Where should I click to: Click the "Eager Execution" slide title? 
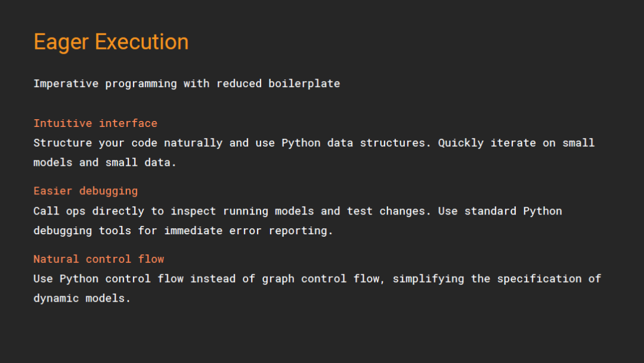[x=111, y=42]
